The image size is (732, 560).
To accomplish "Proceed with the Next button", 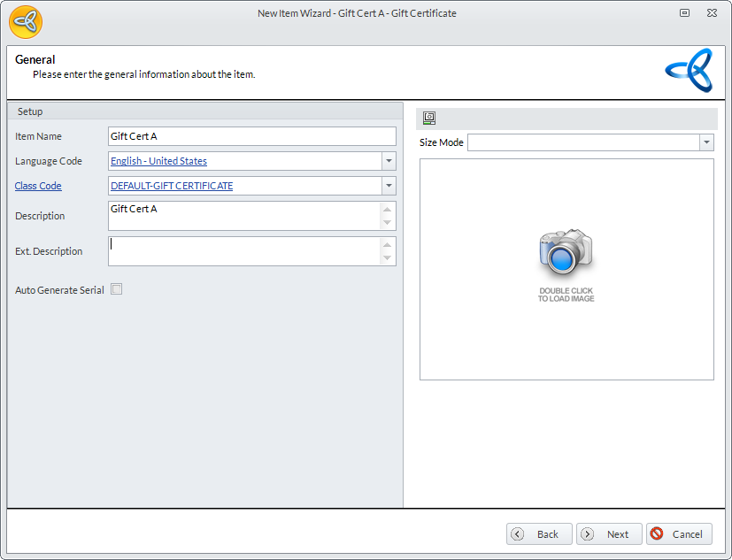I will pyautogui.click(x=609, y=533).
